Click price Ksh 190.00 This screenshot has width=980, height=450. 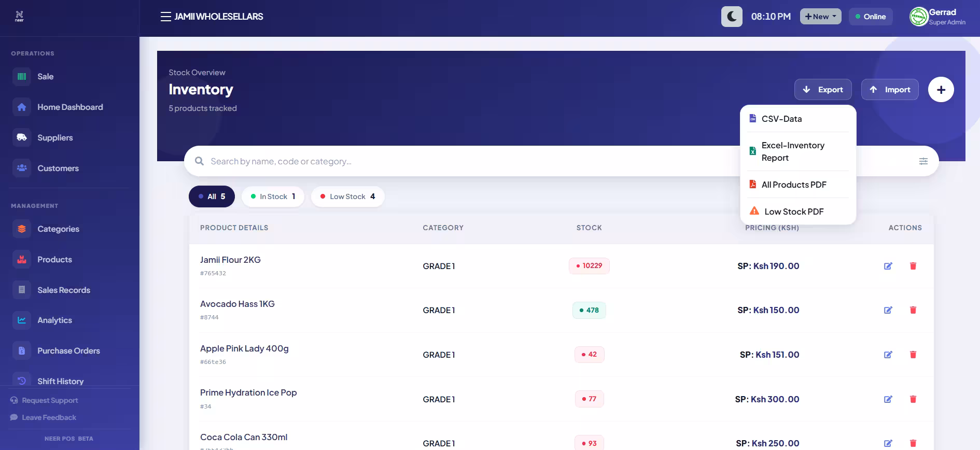[776, 266]
